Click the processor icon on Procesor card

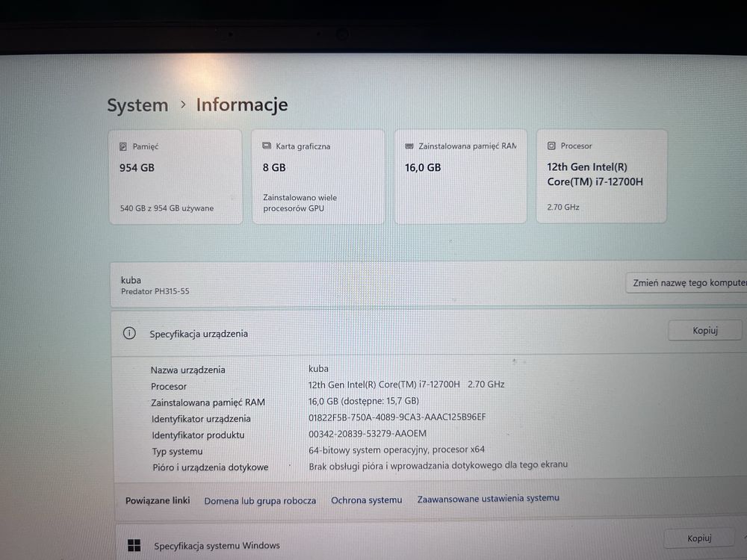point(551,146)
